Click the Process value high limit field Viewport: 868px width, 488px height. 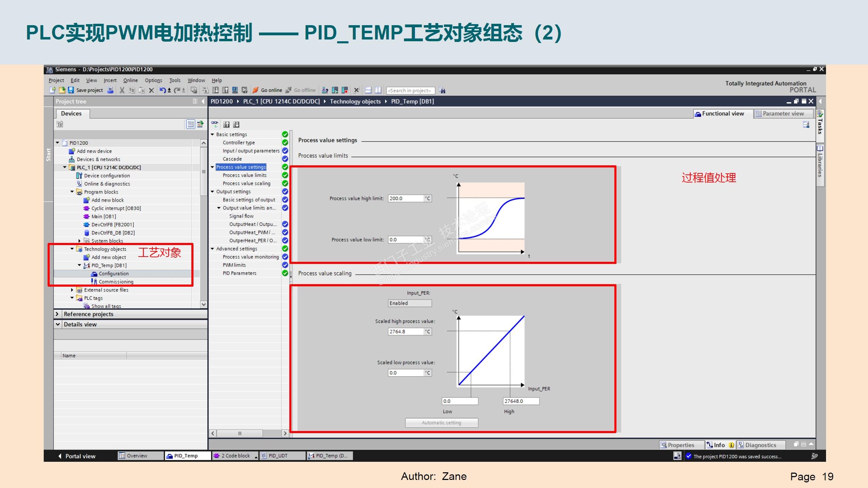pos(405,199)
